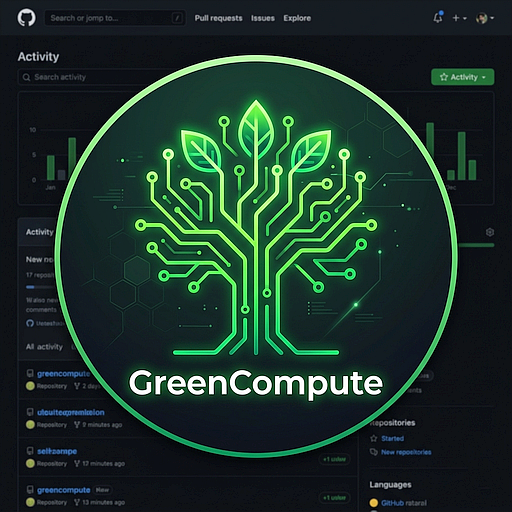Click the repository icon beside ulouiteapremiaion
The height and width of the screenshot is (512, 512).
pyautogui.click(x=30, y=412)
